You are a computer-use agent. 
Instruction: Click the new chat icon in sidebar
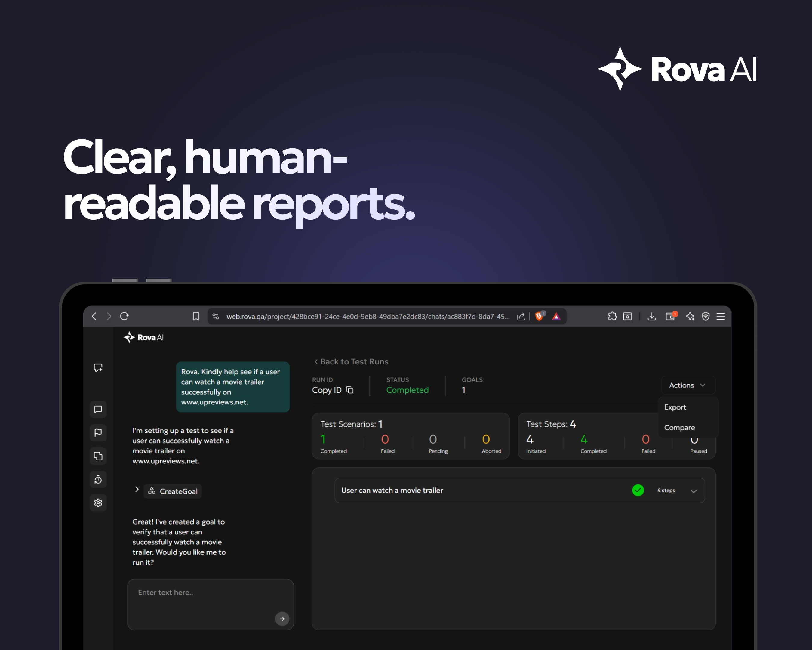point(98,367)
